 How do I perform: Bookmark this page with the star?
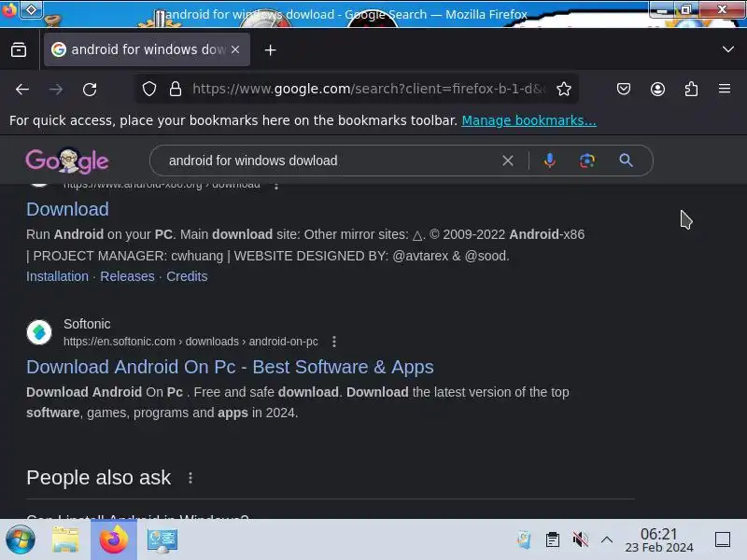(x=564, y=89)
